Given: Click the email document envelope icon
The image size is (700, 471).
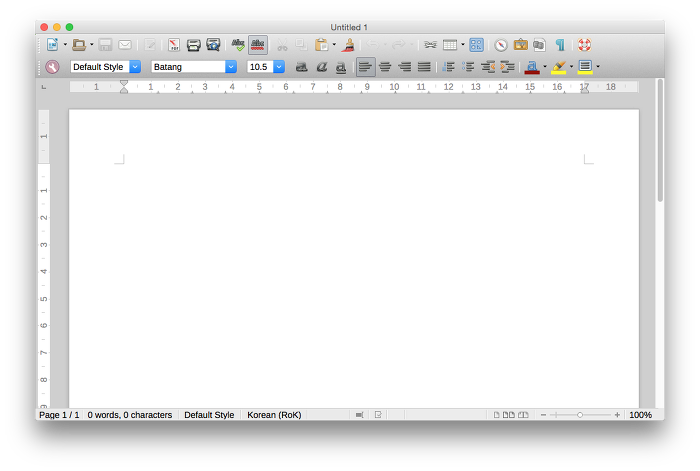Looking at the screenshot, I should 125,45.
